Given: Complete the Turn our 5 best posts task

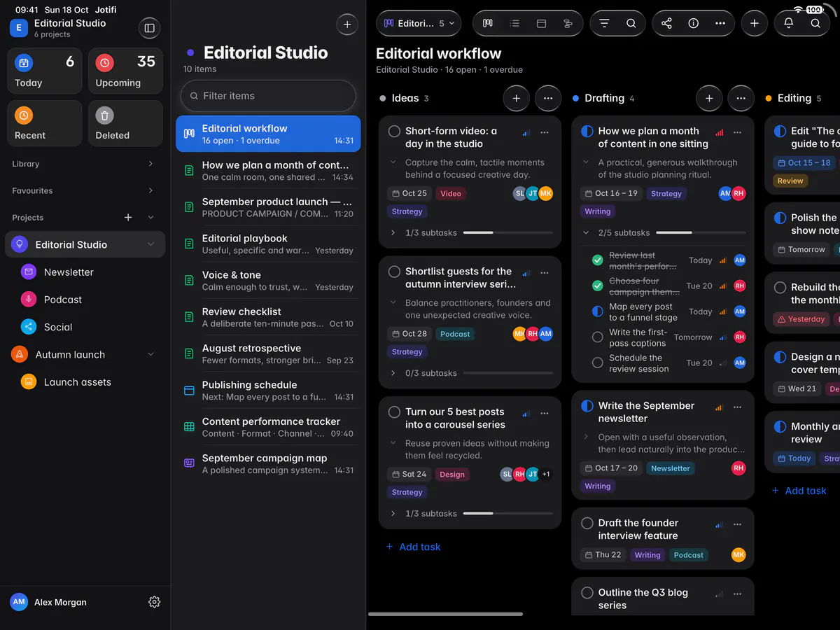Looking at the screenshot, I should tap(394, 412).
